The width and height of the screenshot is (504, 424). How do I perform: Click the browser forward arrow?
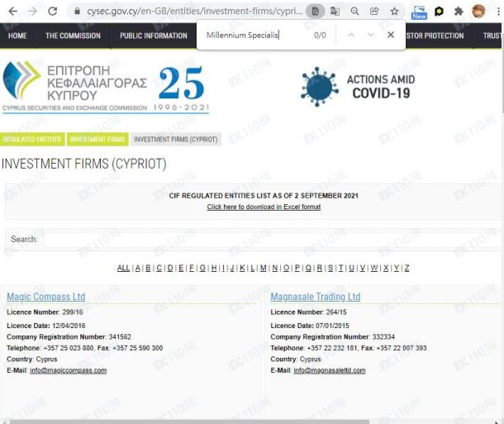pos(32,12)
